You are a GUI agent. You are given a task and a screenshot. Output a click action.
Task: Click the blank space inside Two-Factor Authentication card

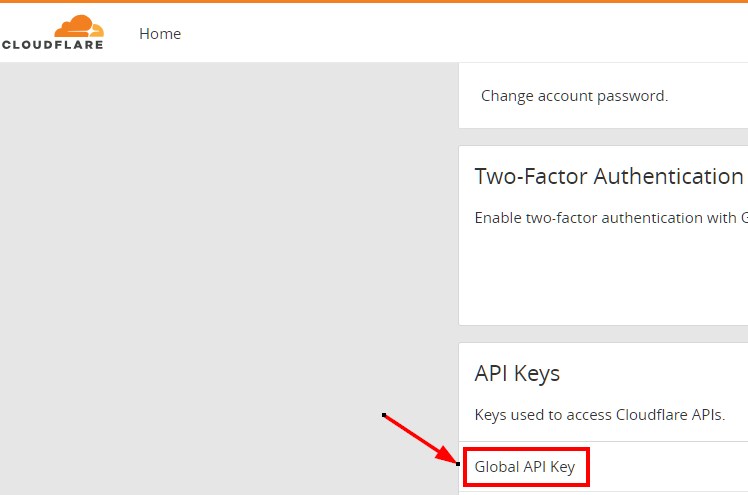point(603,277)
